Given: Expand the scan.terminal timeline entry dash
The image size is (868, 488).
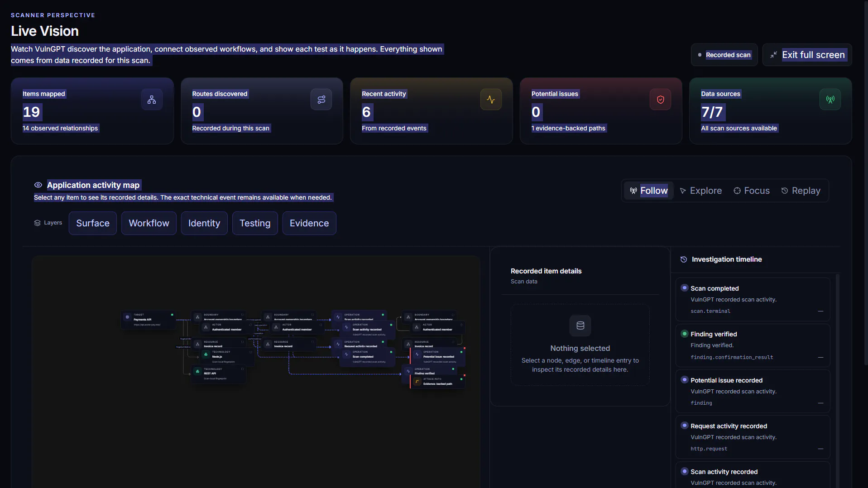Looking at the screenshot, I should click(820, 311).
